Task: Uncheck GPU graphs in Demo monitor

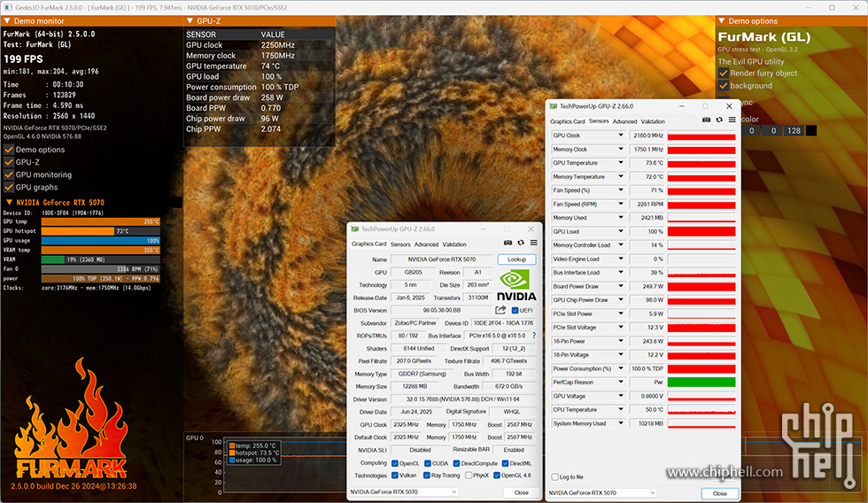Action: (9, 188)
